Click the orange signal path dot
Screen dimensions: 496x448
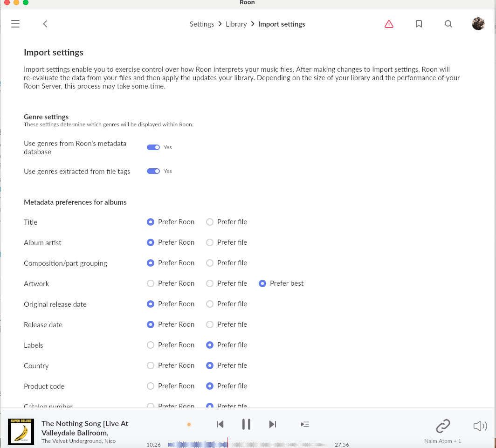(189, 425)
